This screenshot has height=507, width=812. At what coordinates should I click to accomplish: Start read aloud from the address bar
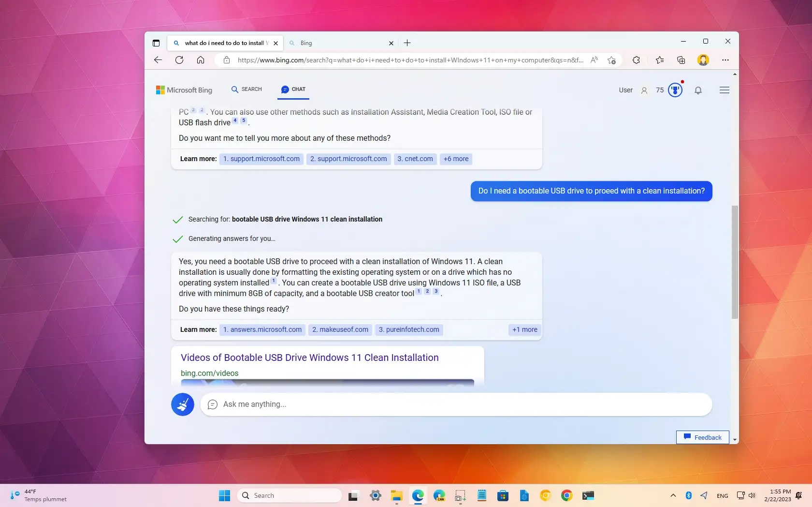594,60
